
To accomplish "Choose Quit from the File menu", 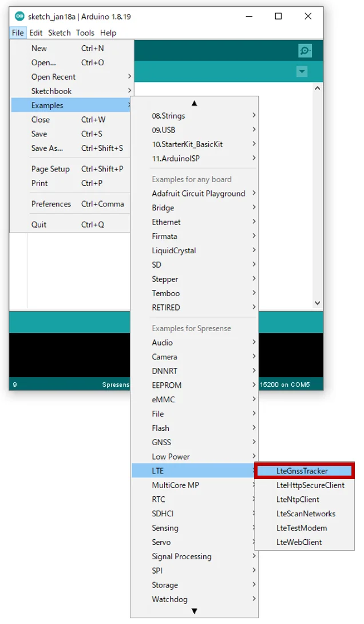I will 39,225.
